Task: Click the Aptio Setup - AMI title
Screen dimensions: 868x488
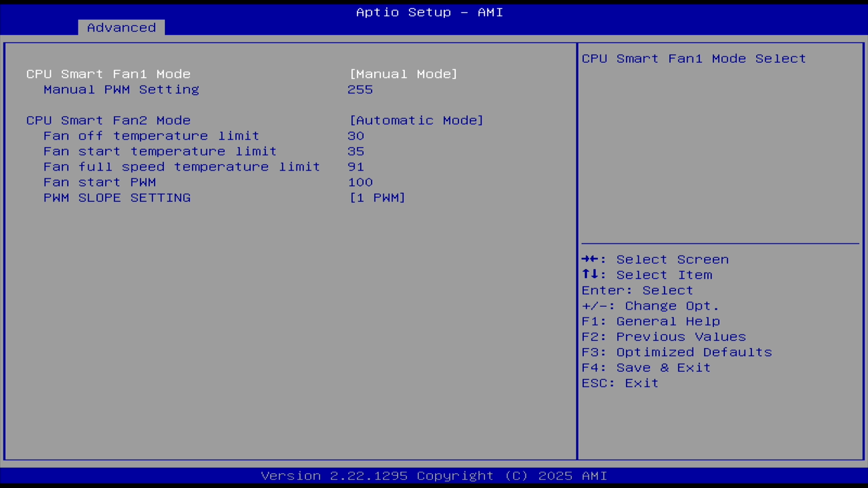Action: [x=429, y=12]
